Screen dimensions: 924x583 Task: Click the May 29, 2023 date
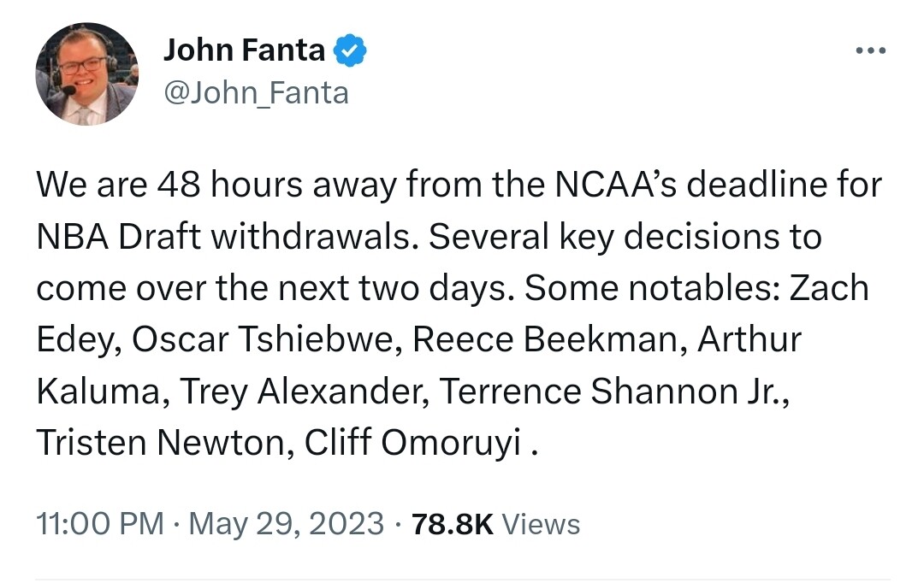click(x=286, y=523)
